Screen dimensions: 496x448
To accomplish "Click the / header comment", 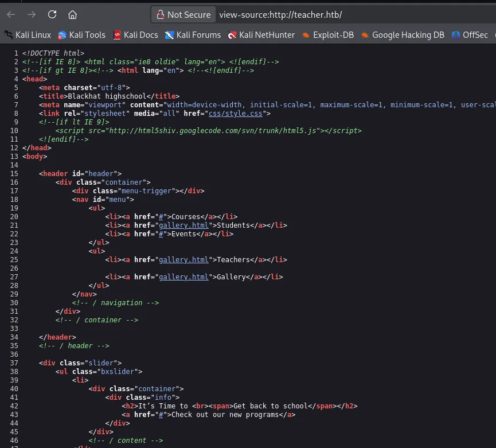I will (74, 346).
